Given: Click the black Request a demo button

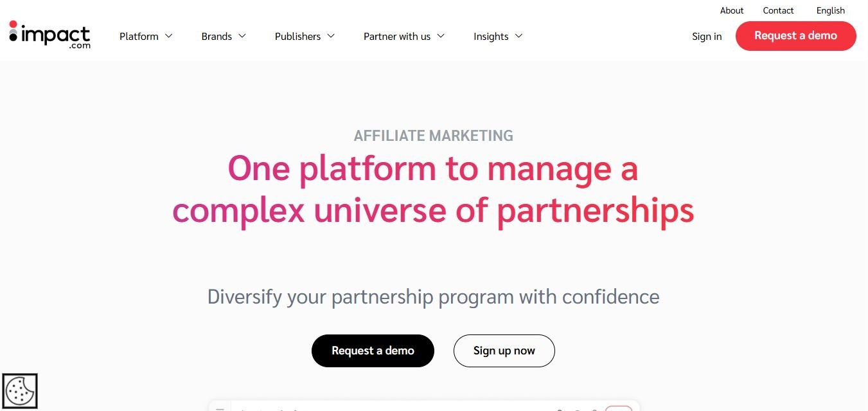Looking at the screenshot, I should 373,351.
